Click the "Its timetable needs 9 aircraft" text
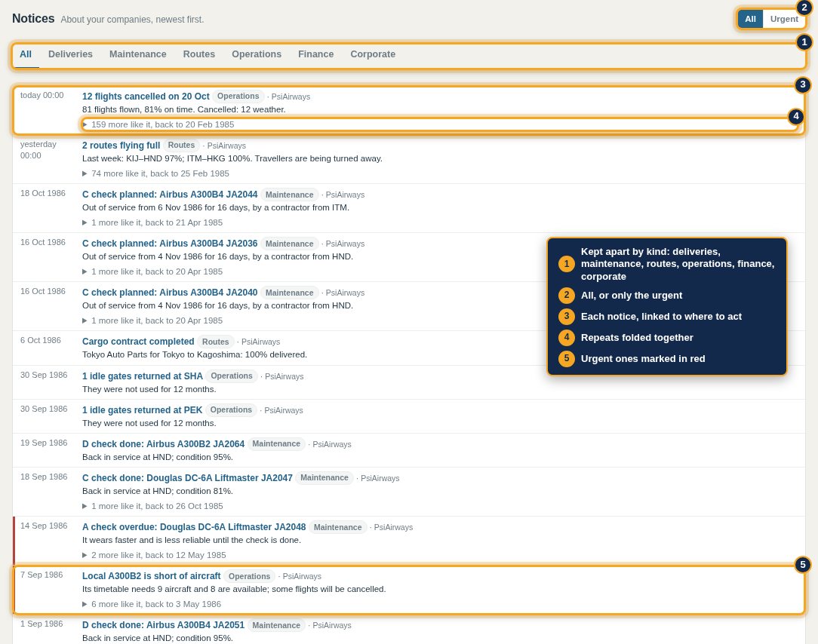818x644 pixels. pyautogui.click(x=234, y=589)
